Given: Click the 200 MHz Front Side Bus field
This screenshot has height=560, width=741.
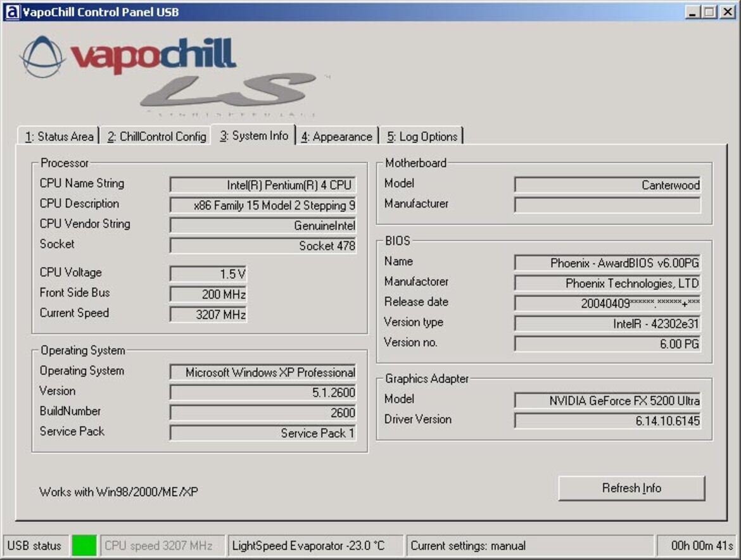Looking at the screenshot, I should (x=208, y=294).
